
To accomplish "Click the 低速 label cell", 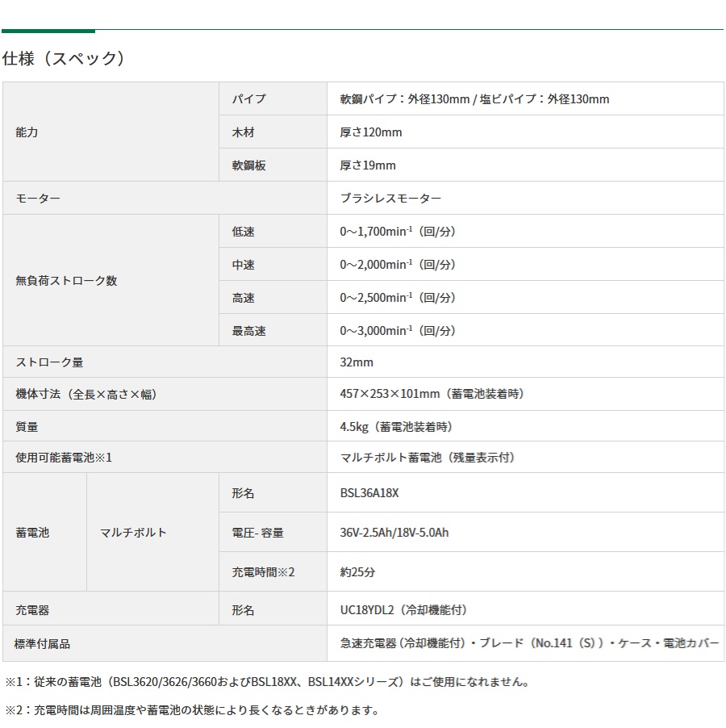I will 273,231.
